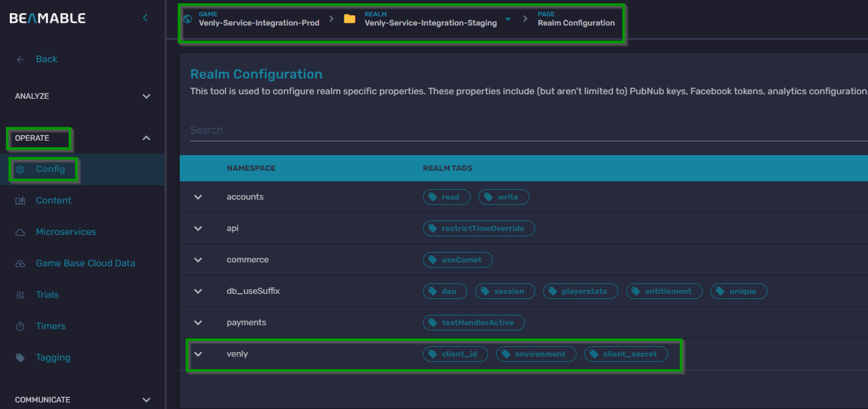Screen dimensions: 868x409
Task: Click the globe icon beside Game
Action: click(x=189, y=19)
